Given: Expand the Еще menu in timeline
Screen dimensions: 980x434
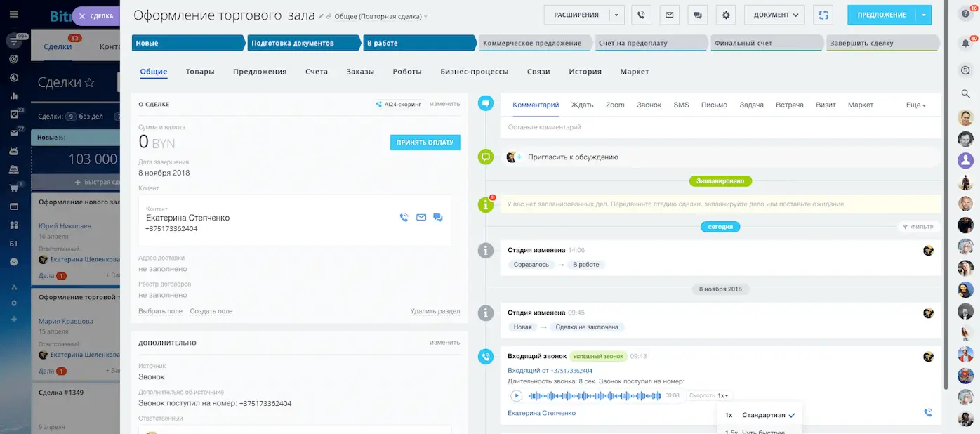Looking at the screenshot, I should [915, 105].
